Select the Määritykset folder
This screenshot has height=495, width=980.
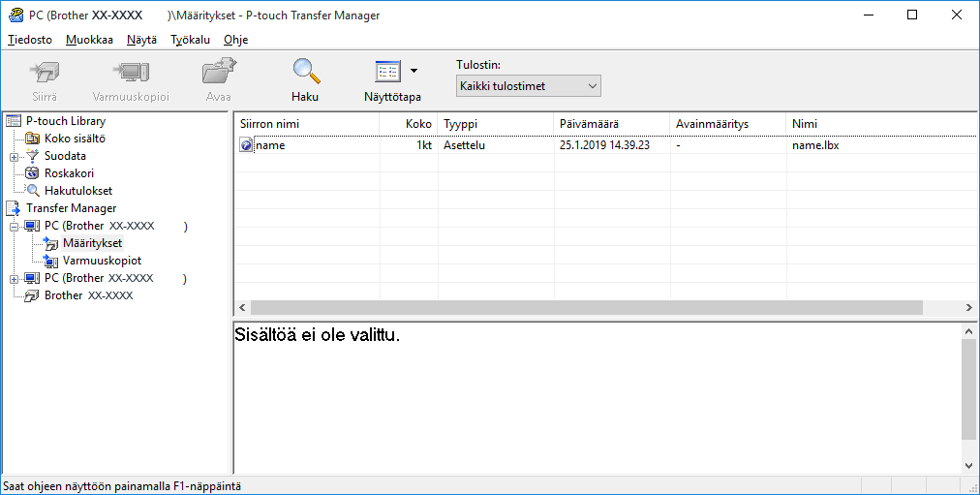[x=93, y=244]
